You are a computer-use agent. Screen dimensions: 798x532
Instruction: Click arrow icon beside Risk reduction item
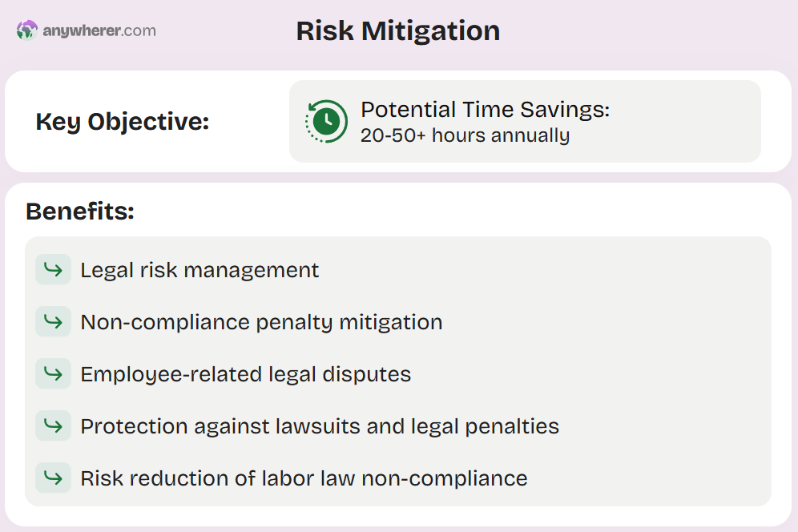click(x=53, y=478)
